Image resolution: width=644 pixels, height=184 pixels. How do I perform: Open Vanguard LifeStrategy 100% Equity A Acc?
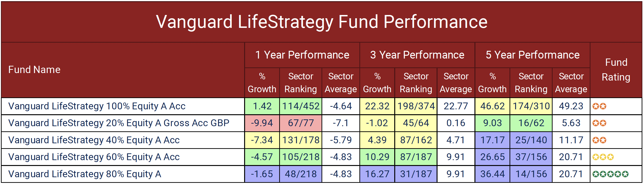pyautogui.click(x=97, y=106)
